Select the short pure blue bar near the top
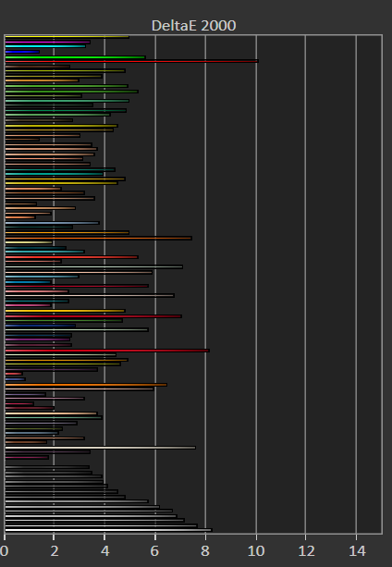Image resolution: width=392 pixels, height=567 pixels. [22, 52]
